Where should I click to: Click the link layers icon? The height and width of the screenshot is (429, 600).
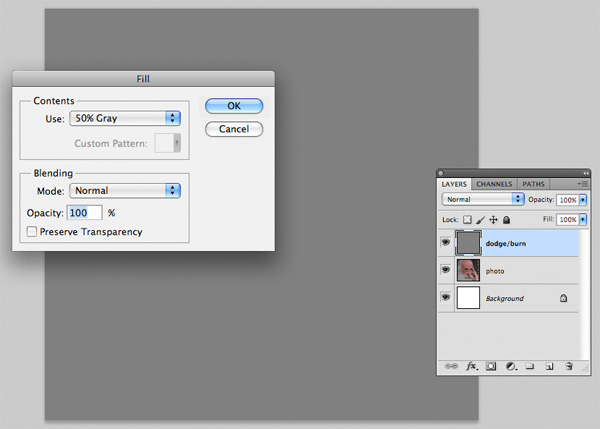click(451, 366)
